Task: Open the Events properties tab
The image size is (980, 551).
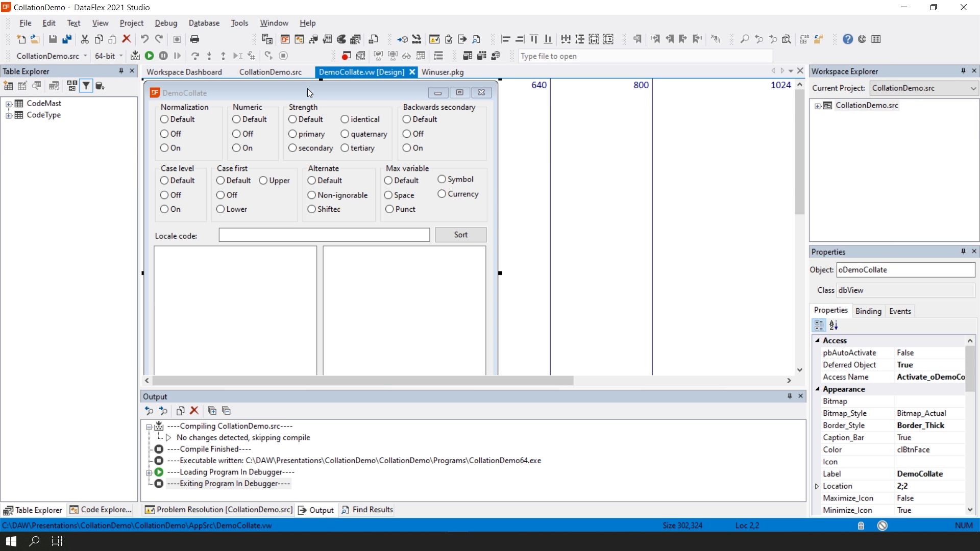Action: pyautogui.click(x=899, y=311)
